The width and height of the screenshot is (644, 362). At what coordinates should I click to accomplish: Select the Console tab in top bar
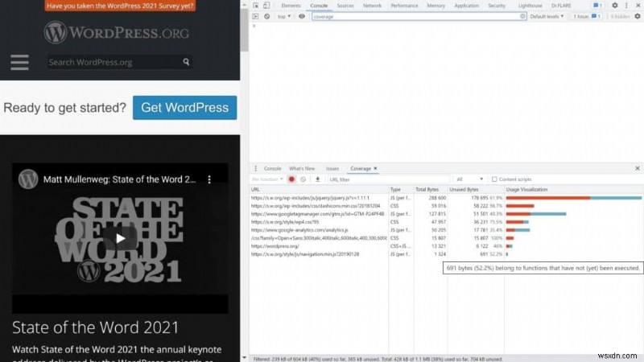tap(319, 6)
